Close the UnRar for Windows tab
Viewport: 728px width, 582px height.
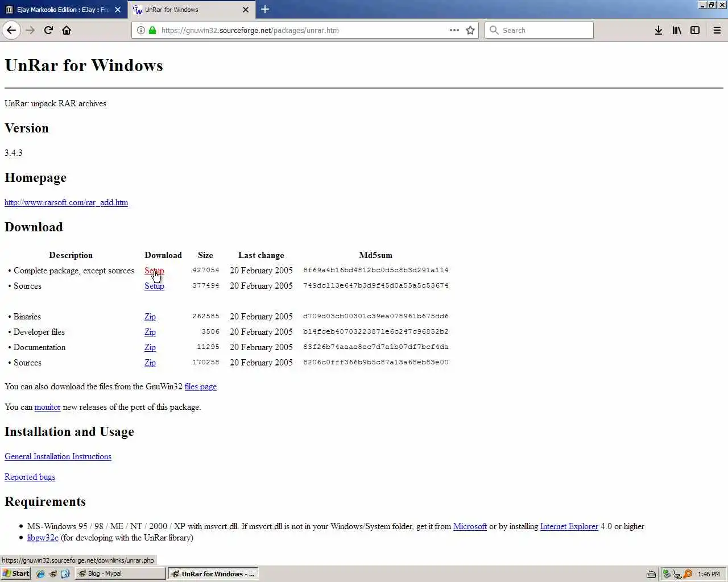[x=246, y=10]
